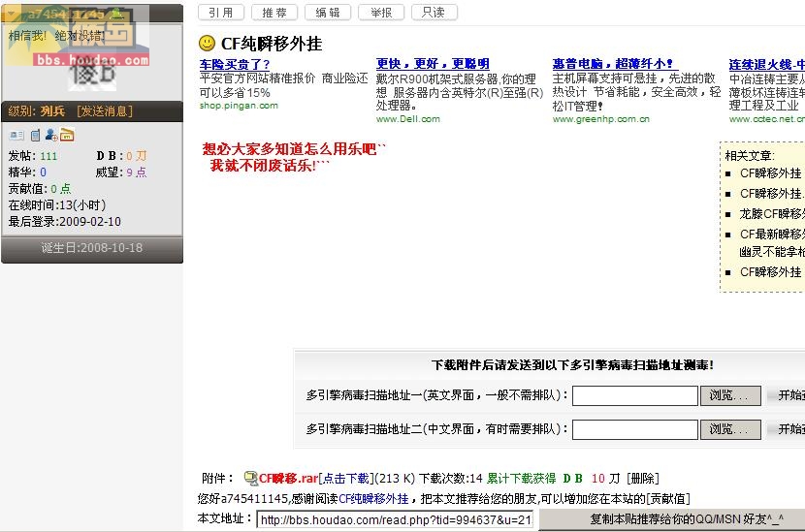Open the 连续退火线 ad link

[766, 64]
